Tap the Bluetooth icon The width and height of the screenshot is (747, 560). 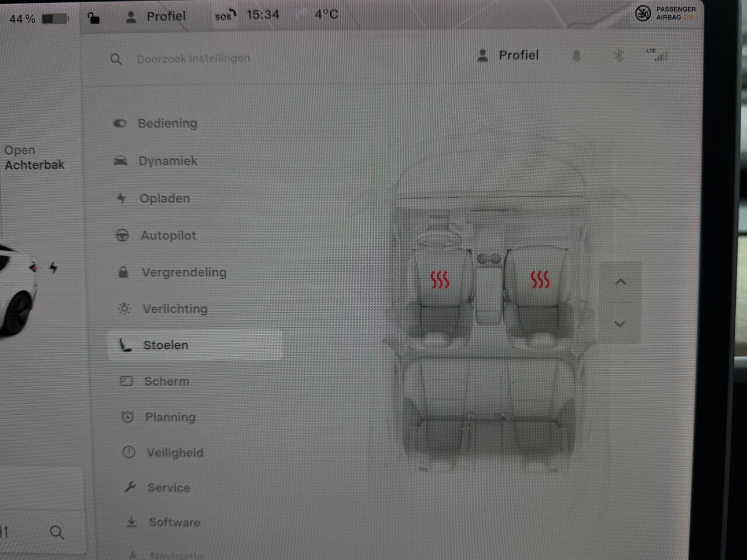tap(619, 55)
